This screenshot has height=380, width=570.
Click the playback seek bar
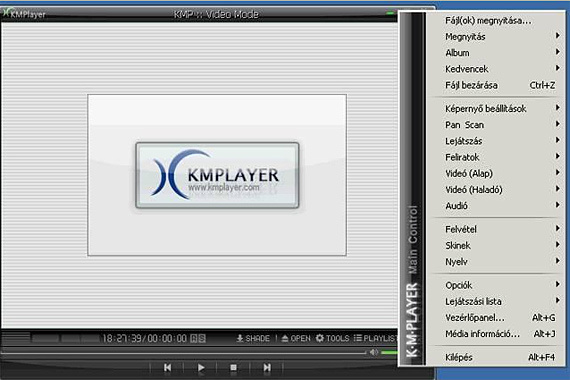tap(184, 352)
